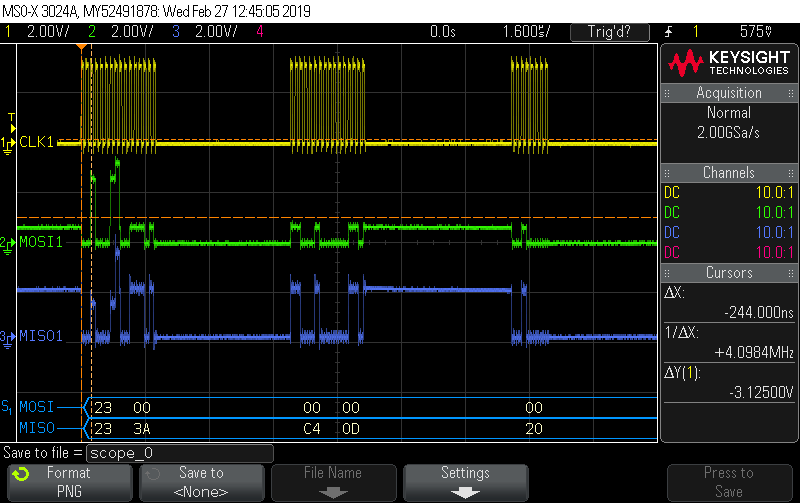Click the +4.0984MHz frequency value
The height and width of the screenshot is (503, 800).
(x=754, y=353)
